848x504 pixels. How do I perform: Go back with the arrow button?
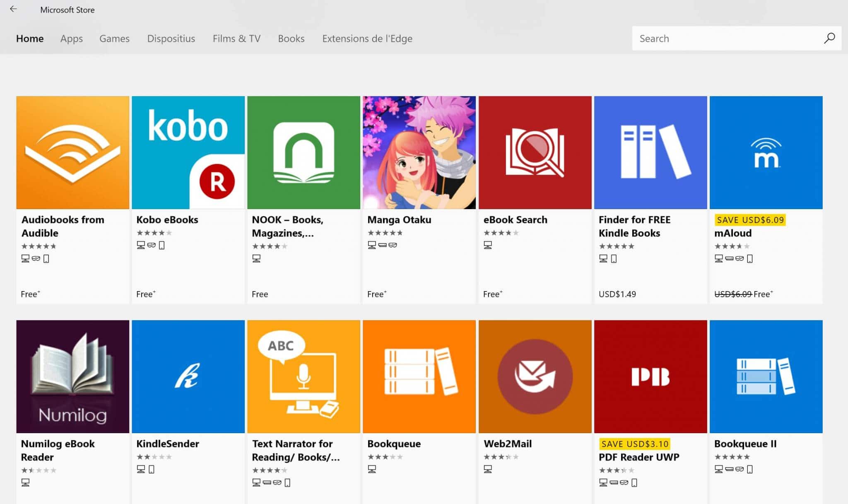pyautogui.click(x=13, y=9)
